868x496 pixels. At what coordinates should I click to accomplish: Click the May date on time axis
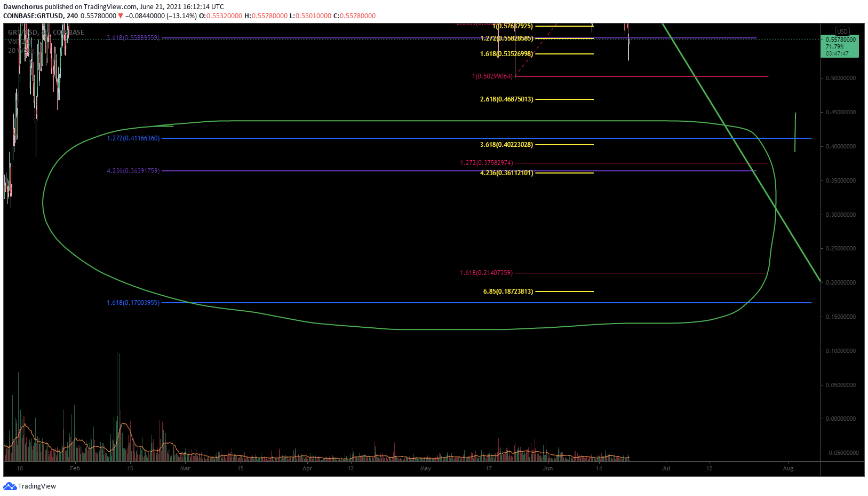[x=425, y=468]
